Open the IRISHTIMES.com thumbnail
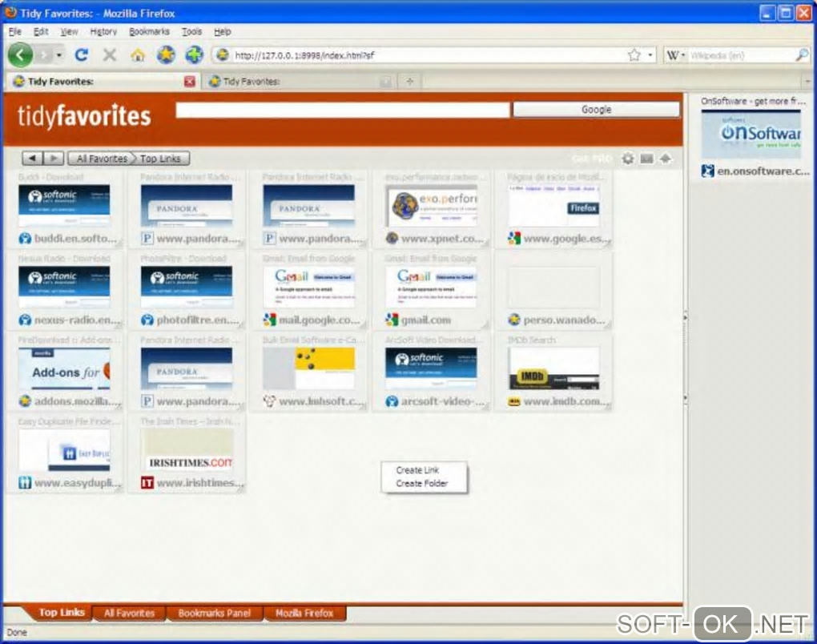Viewport: 817px width, 644px height. point(187,451)
